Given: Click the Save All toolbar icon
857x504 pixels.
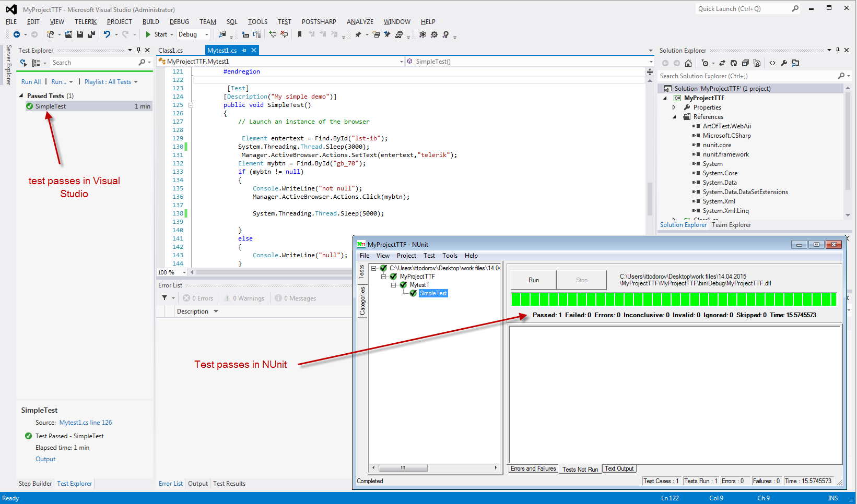Looking at the screenshot, I should click(x=91, y=34).
